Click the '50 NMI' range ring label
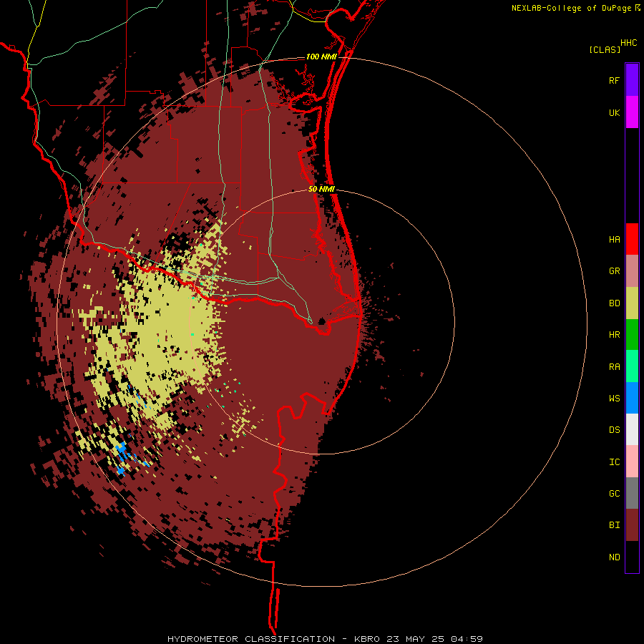 click(x=321, y=189)
